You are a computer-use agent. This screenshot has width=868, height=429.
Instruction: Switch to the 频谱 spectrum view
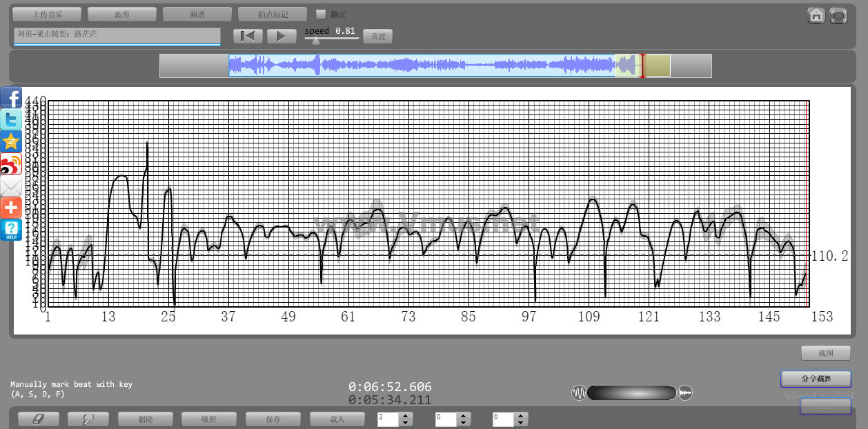[x=197, y=14]
